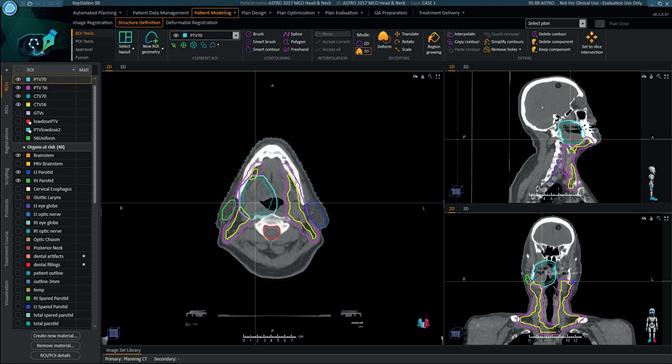Click the CTV56 yellow color swatch
Viewport: 672px width, 364px height.
[28, 105]
